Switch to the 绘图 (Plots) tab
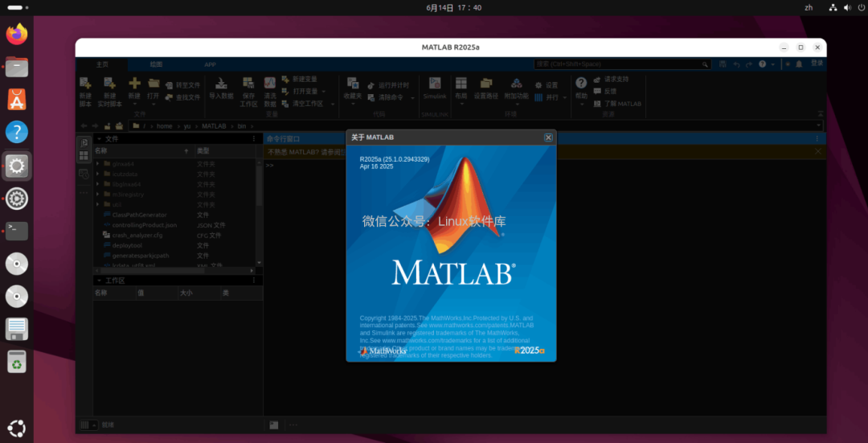 (x=156, y=64)
